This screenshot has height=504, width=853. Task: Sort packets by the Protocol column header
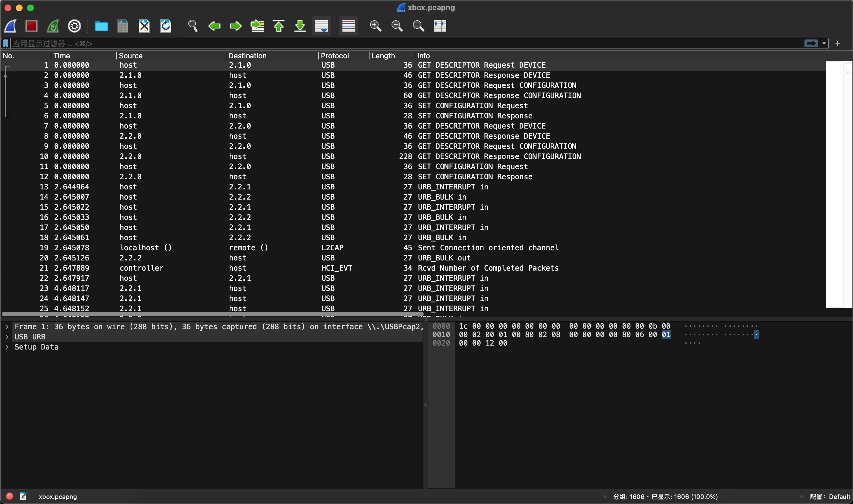click(344, 56)
